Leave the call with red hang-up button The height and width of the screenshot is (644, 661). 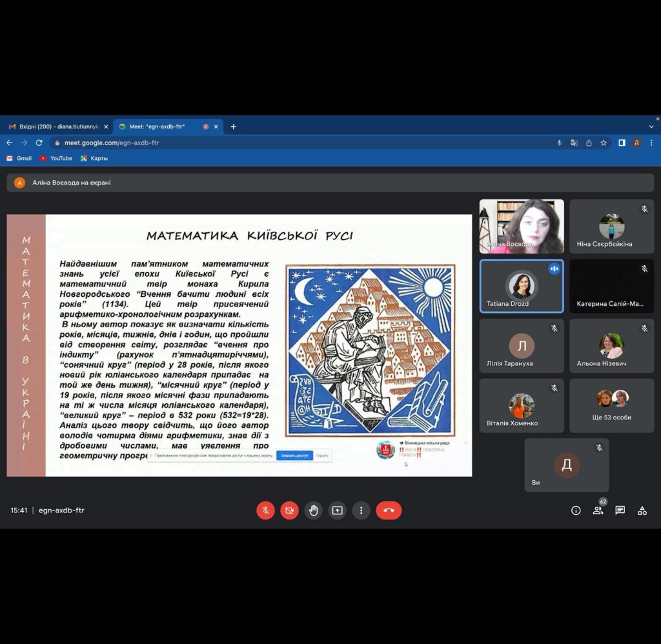point(389,510)
